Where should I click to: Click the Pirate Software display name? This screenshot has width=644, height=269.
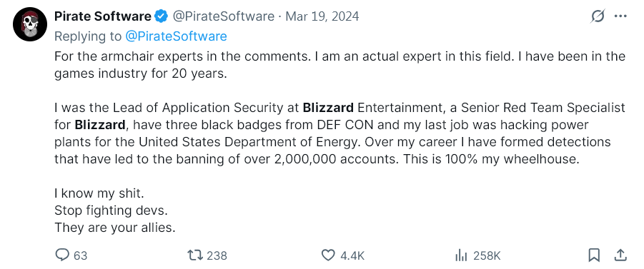tap(103, 16)
